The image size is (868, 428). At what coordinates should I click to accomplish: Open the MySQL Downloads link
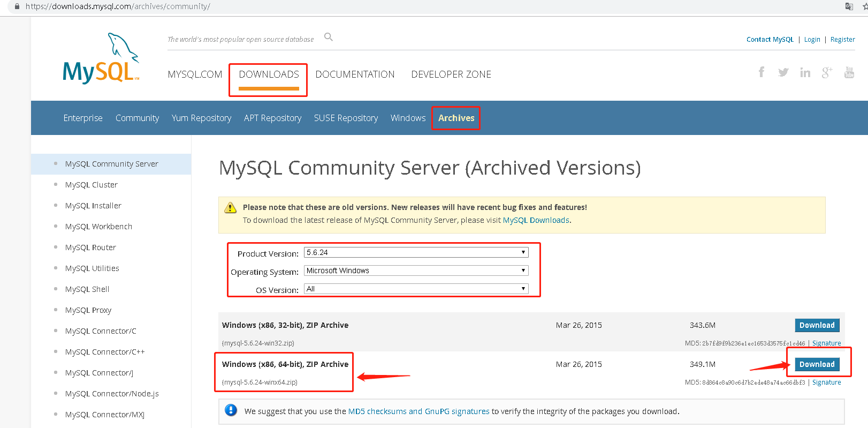click(x=536, y=220)
